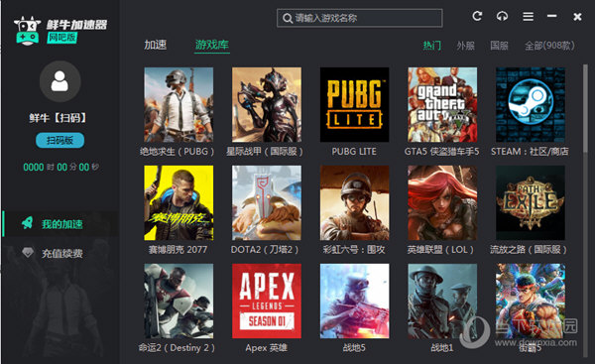Click the 鲜牛加速器 cow logo
Screen dimensions: 595x364
click(27, 31)
